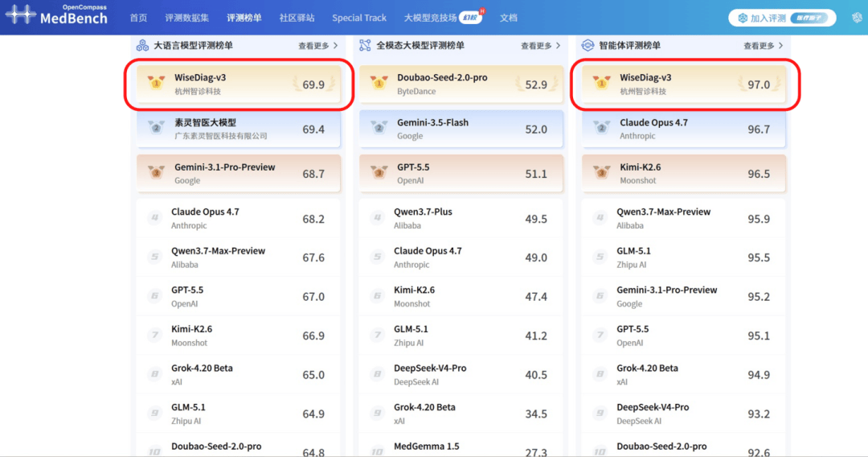
Task: Select 评测榜单 in the navigation bar
Action: pyautogui.click(x=244, y=18)
